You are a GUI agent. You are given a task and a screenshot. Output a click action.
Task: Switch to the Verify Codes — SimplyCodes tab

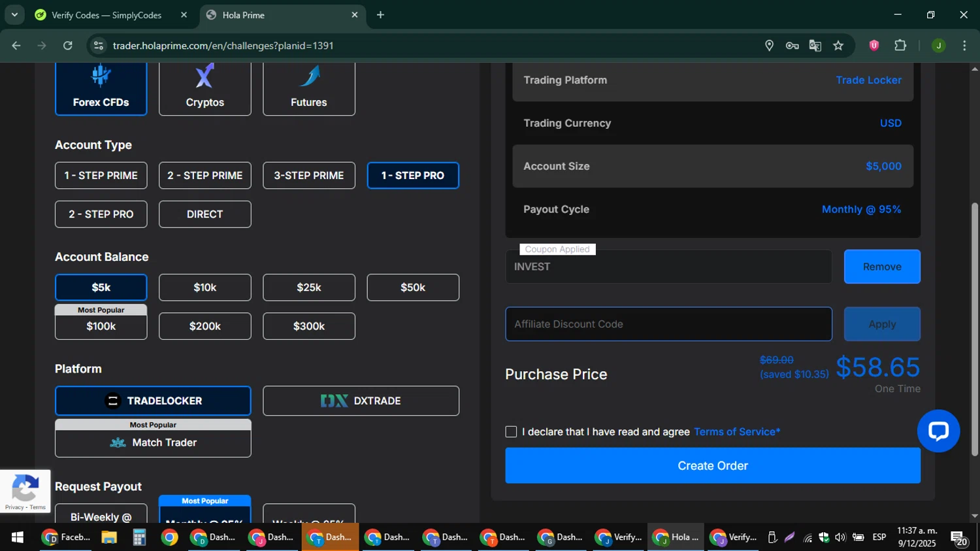point(111,14)
